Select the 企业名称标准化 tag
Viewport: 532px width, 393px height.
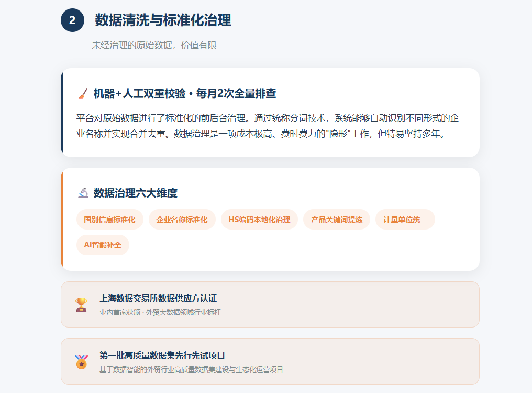coord(182,220)
